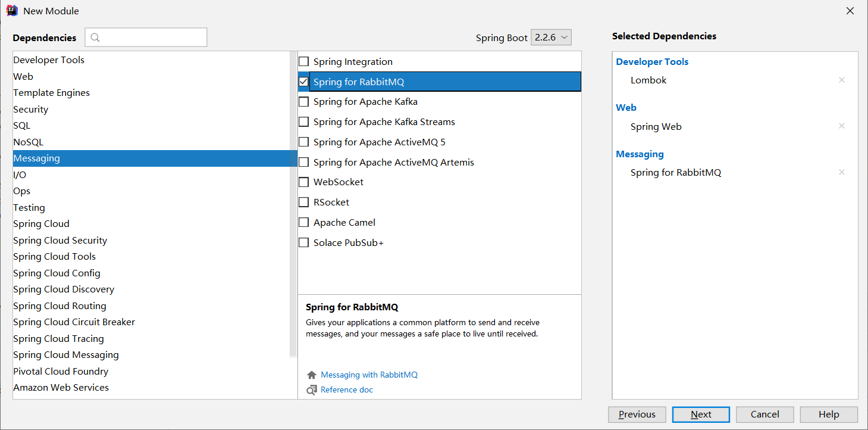This screenshot has width=868, height=430.
Task: Enable Spring for Apache ActiveMQ Artemis checkbox
Action: coord(304,162)
